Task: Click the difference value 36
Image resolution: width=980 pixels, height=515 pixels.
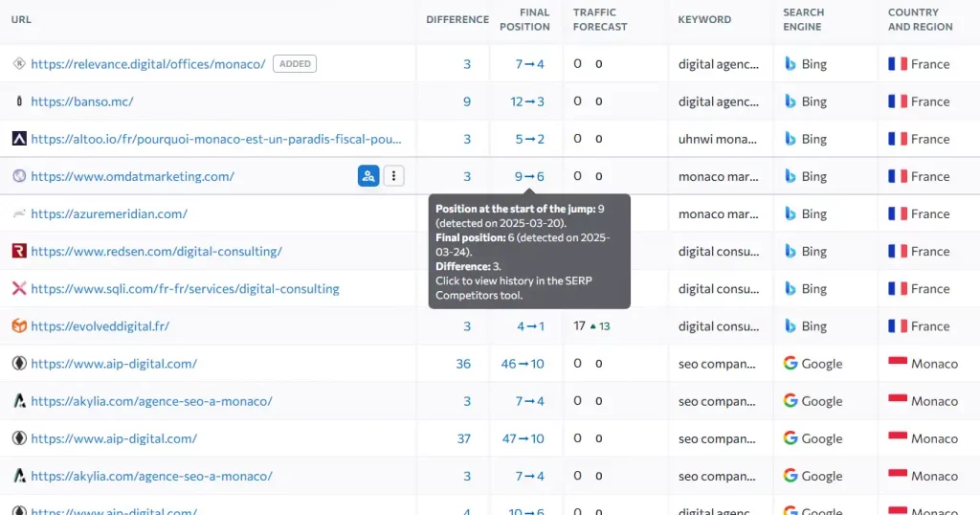Action: 463,364
